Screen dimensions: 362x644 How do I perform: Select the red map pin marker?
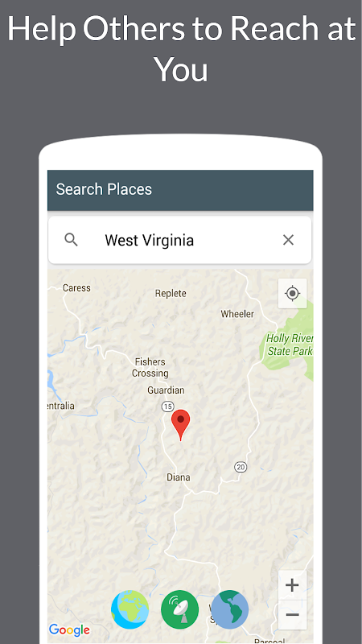pos(180,425)
